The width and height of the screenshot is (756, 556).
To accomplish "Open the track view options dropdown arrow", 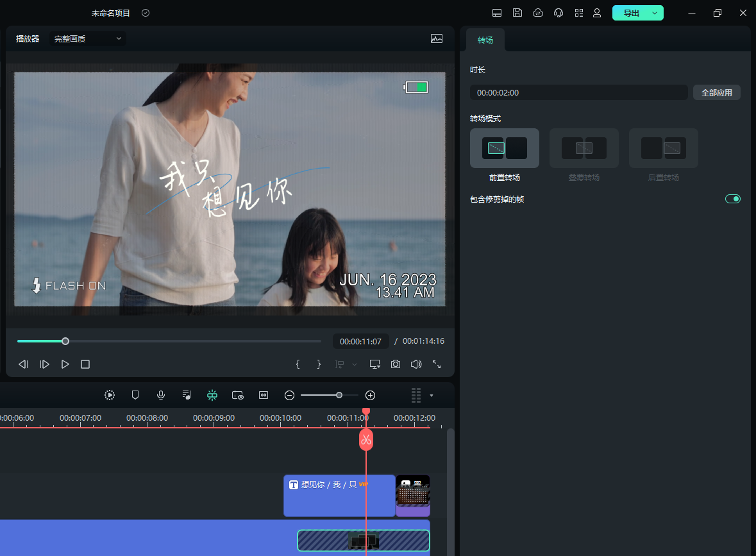I will pyautogui.click(x=432, y=396).
